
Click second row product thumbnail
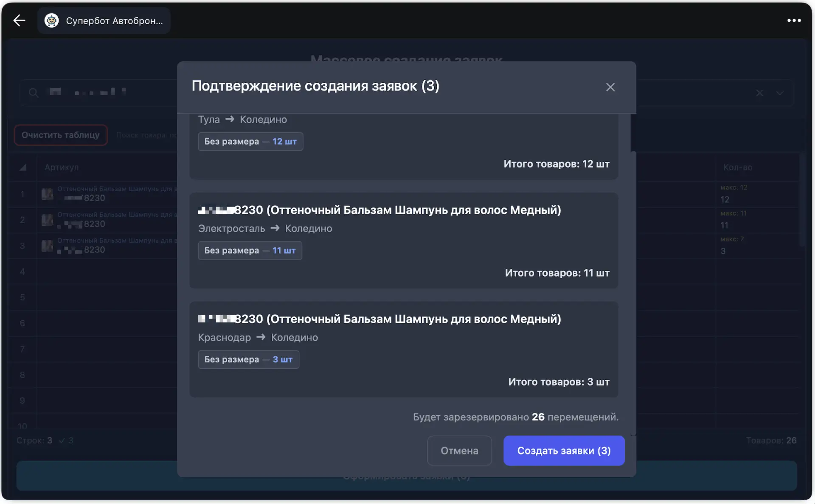click(x=47, y=220)
